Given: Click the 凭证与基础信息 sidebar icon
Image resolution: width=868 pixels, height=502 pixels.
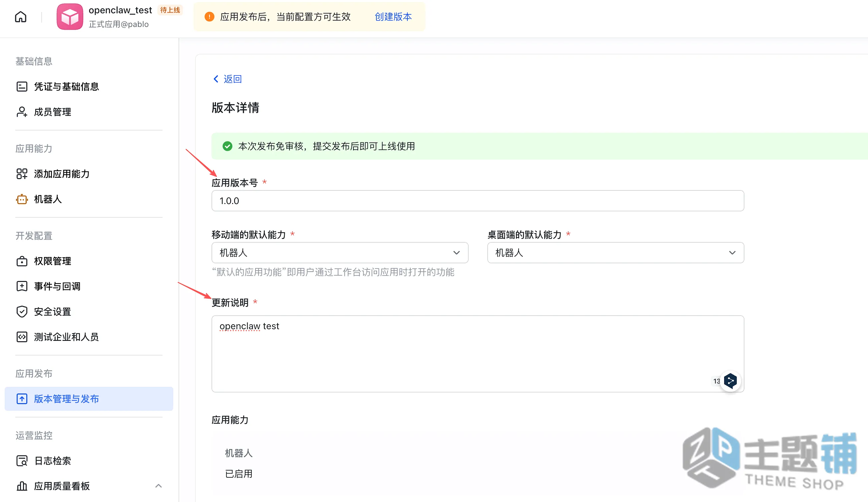Looking at the screenshot, I should click(x=22, y=87).
